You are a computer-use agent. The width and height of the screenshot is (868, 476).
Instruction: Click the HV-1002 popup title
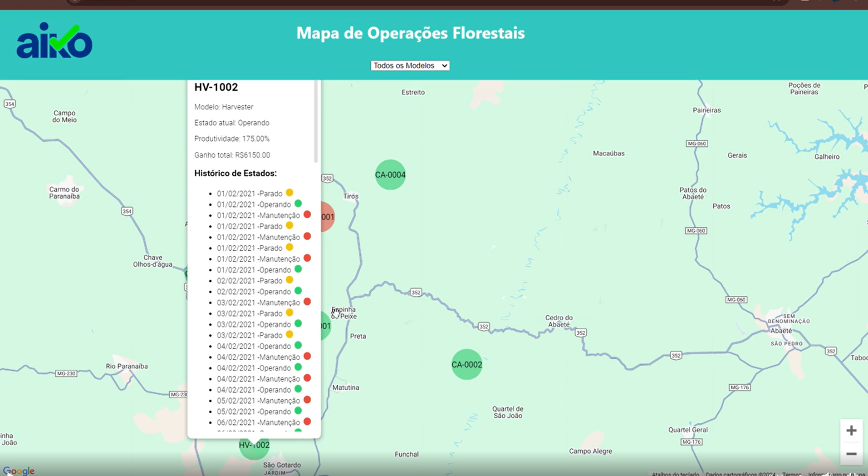pyautogui.click(x=216, y=87)
